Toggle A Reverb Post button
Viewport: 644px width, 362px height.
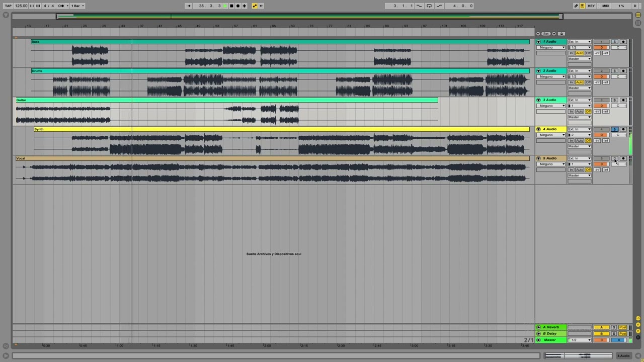[x=623, y=327]
